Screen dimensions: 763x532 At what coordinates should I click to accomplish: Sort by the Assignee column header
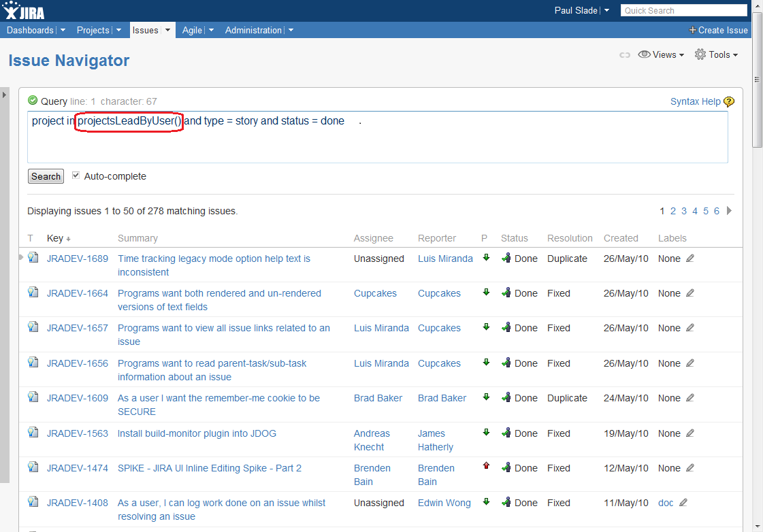pyautogui.click(x=373, y=238)
